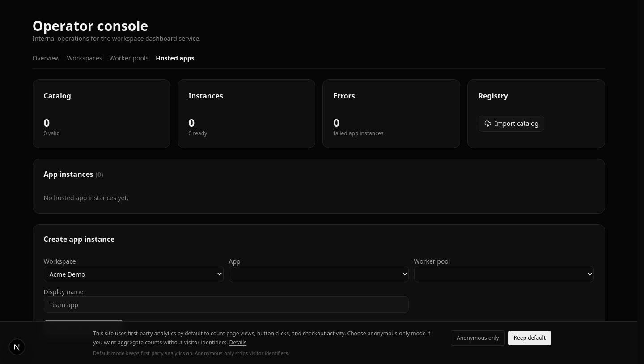The image size is (644, 364).
Task: Open the Workspaces tab
Action: click(85, 58)
